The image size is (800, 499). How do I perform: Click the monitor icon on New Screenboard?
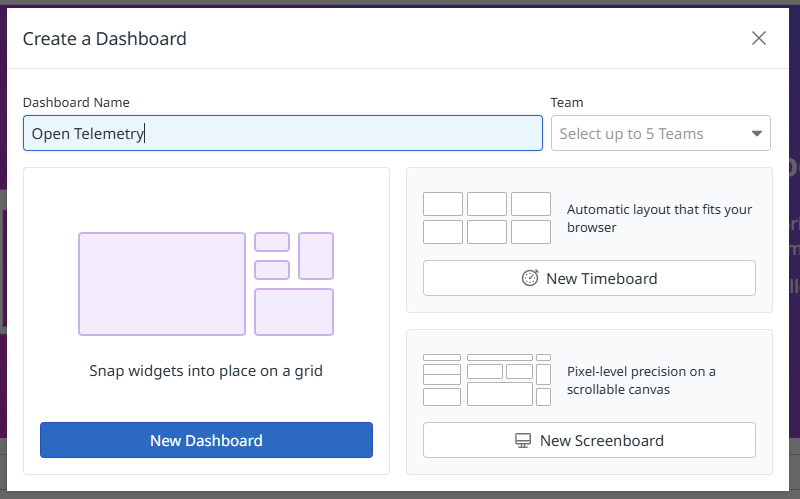pyautogui.click(x=523, y=440)
